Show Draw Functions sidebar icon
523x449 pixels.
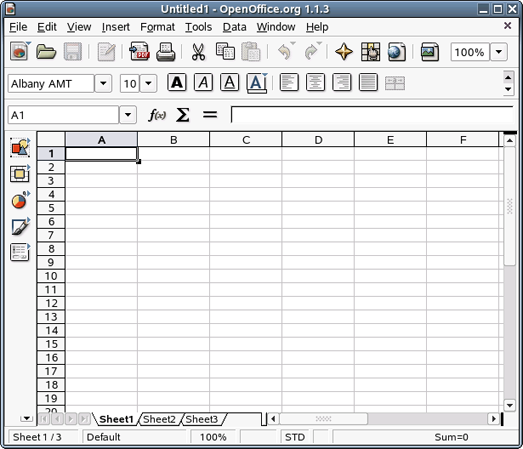point(20,227)
